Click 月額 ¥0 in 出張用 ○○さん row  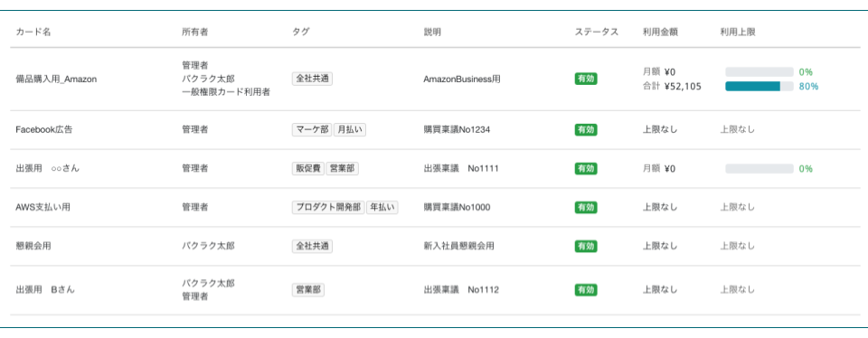[x=659, y=169]
